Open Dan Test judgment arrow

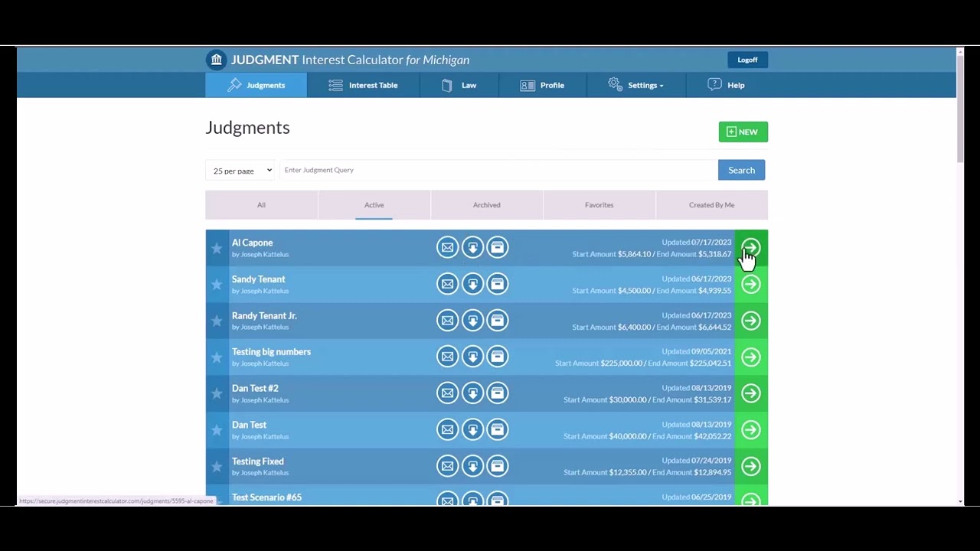tap(751, 429)
